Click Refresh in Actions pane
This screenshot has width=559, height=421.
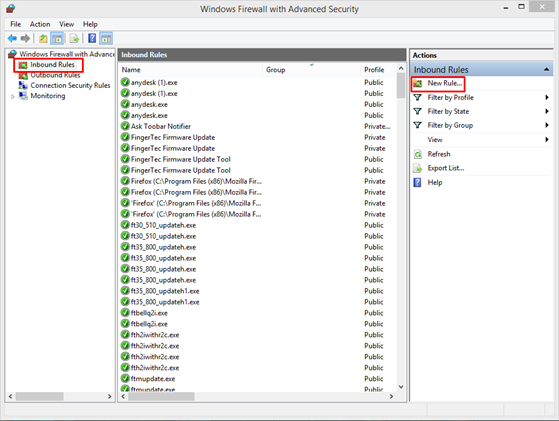pos(439,154)
